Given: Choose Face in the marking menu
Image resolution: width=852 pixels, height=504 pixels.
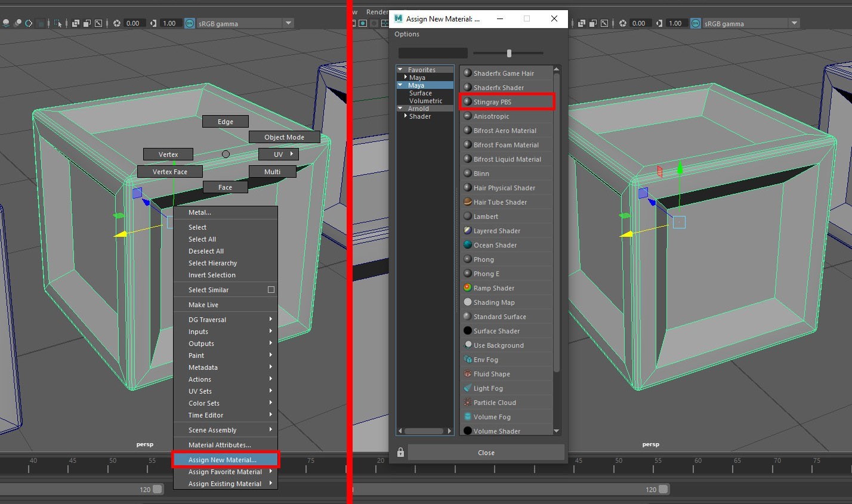Looking at the screenshot, I should 225,187.
